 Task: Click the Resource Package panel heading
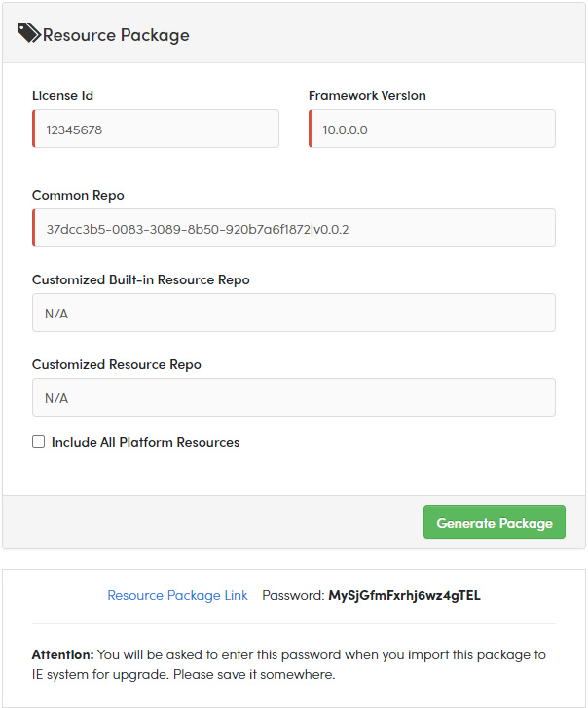(x=116, y=35)
